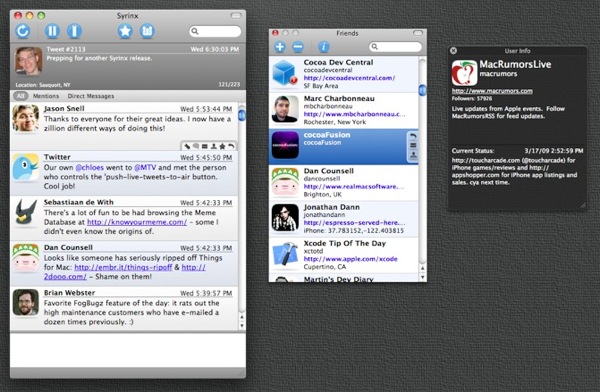The width and height of the screenshot is (600, 392).
Task: Click the pause button in Syrinx toolbar
Action: [52, 31]
